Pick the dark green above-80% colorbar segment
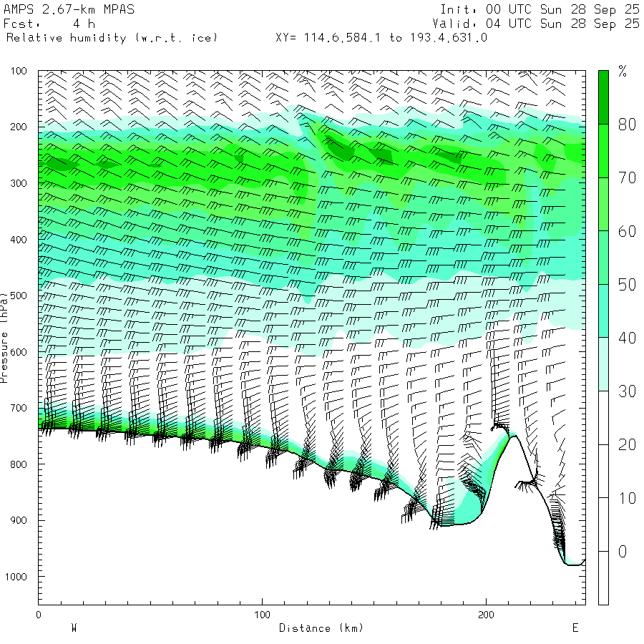 (x=603, y=97)
